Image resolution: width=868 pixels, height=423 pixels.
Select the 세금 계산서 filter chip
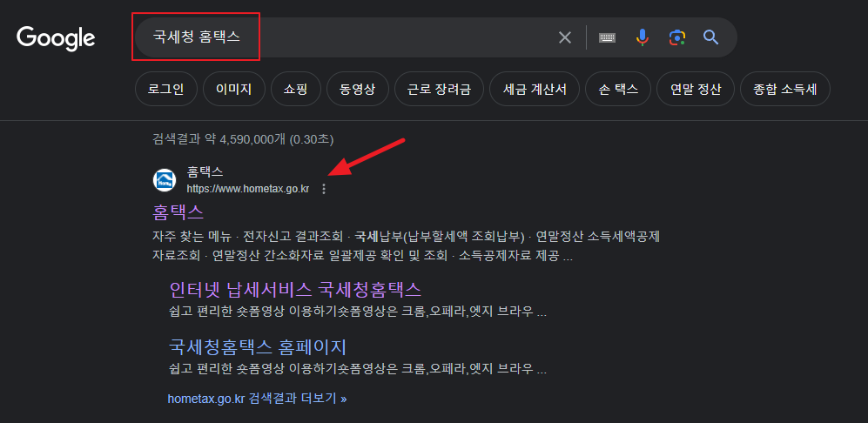[x=535, y=89]
